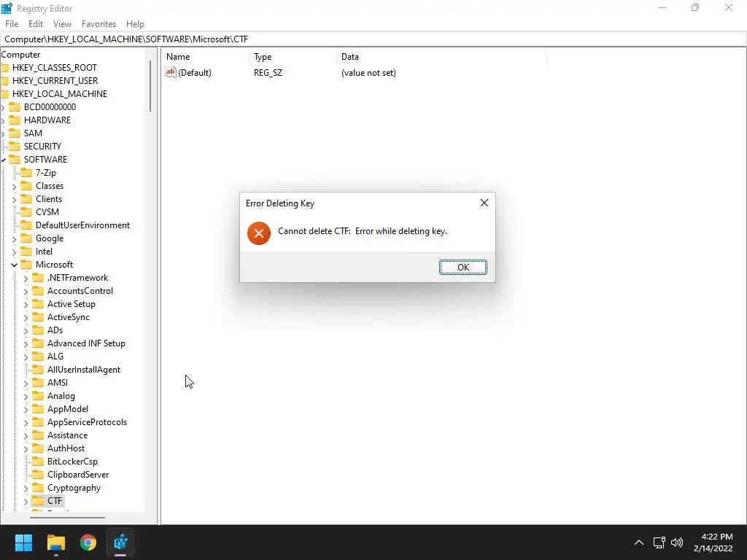This screenshot has width=747, height=560.
Task: Select the ClipboardServer folder icon
Action: pos(38,475)
